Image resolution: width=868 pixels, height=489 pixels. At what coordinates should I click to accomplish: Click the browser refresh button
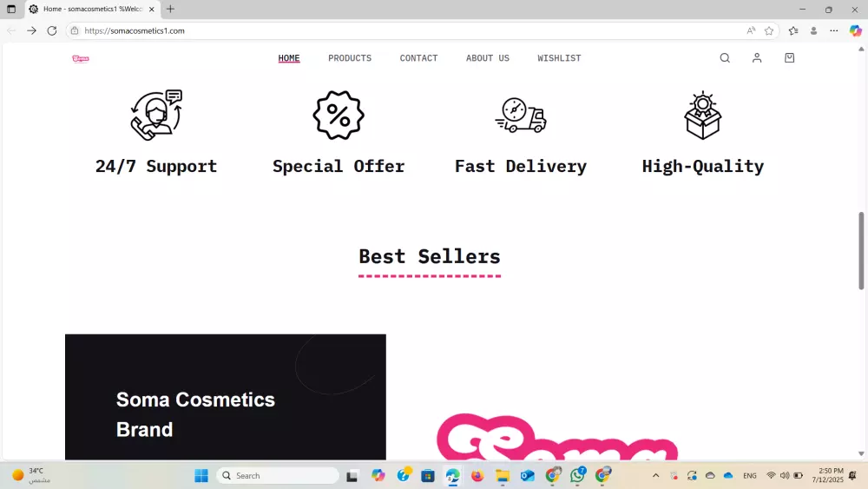click(52, 31)
